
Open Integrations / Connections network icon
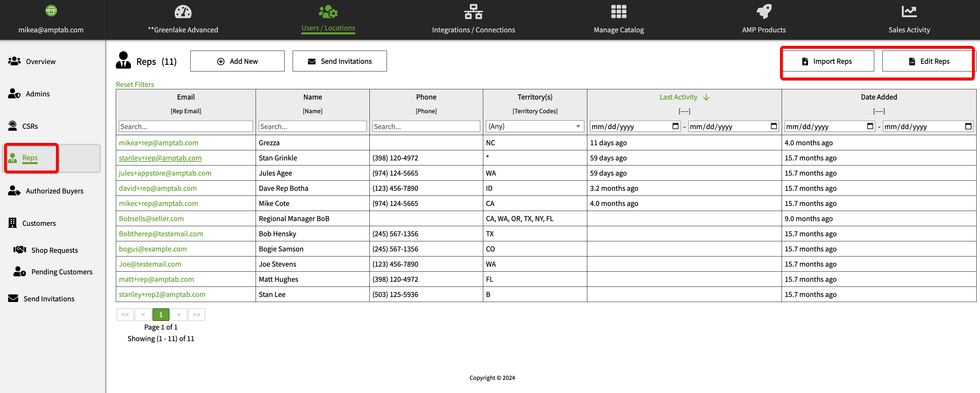(x=473, y=12)
